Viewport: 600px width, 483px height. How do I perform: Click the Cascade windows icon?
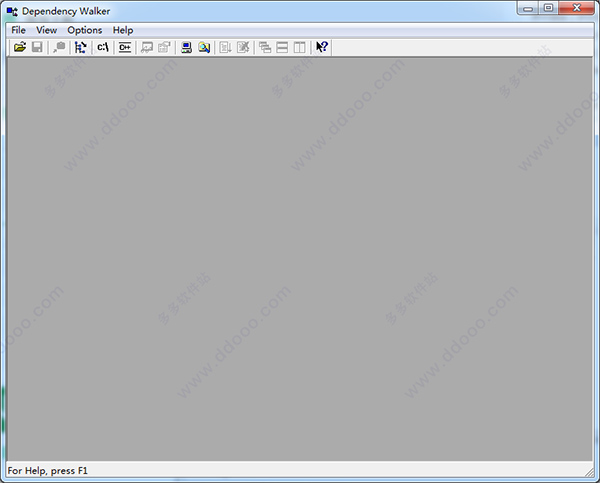coord(265,47)
